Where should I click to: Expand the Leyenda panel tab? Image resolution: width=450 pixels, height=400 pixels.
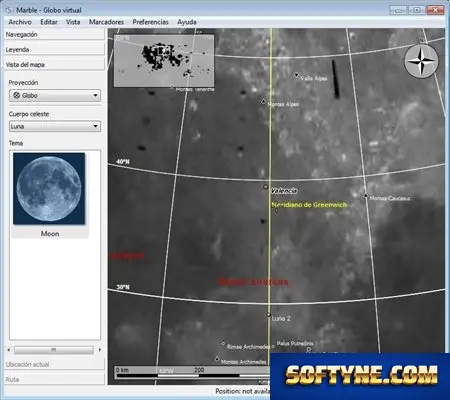click(x=54, y=50)
